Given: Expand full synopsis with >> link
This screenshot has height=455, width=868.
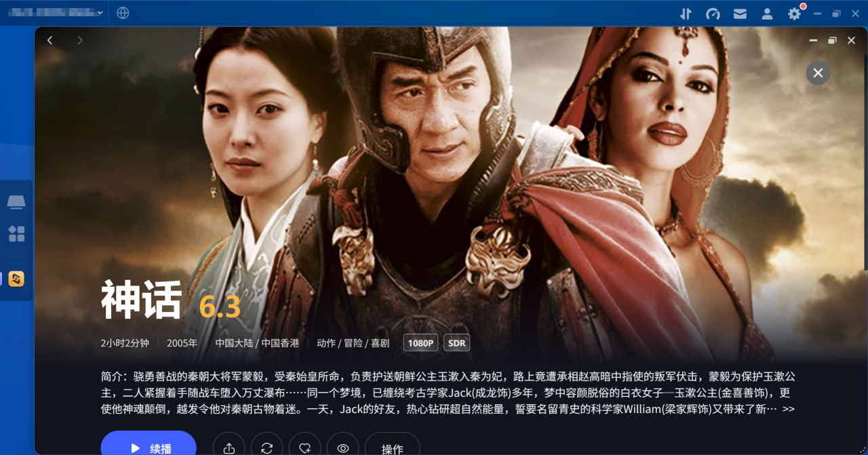Looking at the screenshot, I should (788, 409).
